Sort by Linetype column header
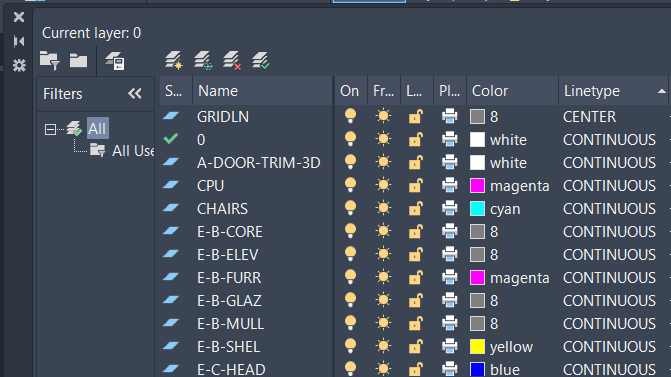 pyautogui.click(x=613, y=91)
